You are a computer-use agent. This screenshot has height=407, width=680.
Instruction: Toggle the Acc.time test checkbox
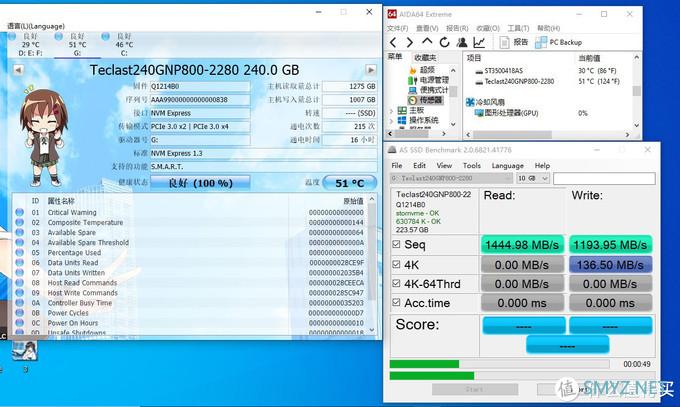tap(396, 302)
